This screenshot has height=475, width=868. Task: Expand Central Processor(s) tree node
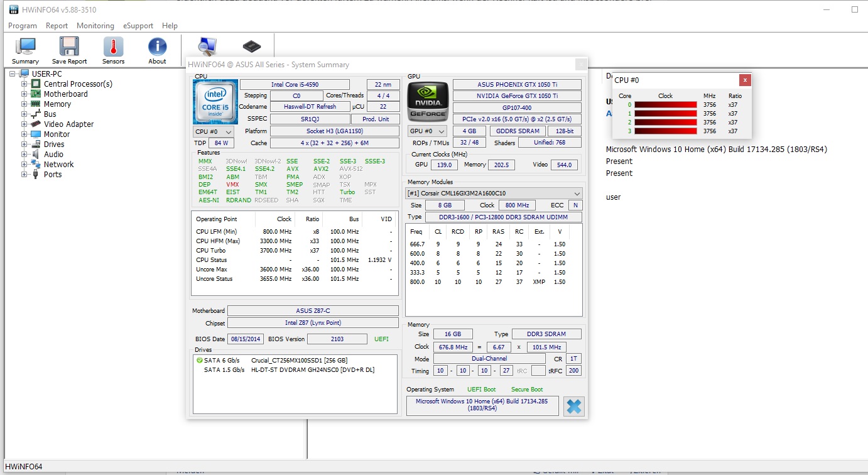point(24,84)
